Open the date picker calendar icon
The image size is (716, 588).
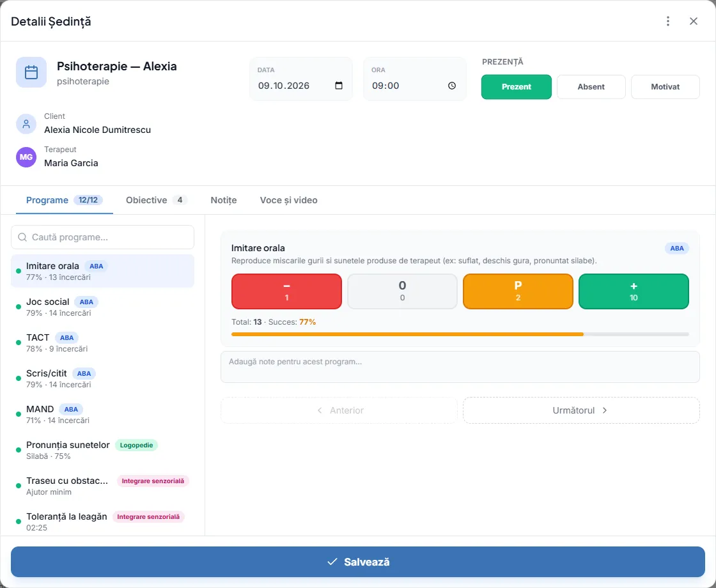339,86
